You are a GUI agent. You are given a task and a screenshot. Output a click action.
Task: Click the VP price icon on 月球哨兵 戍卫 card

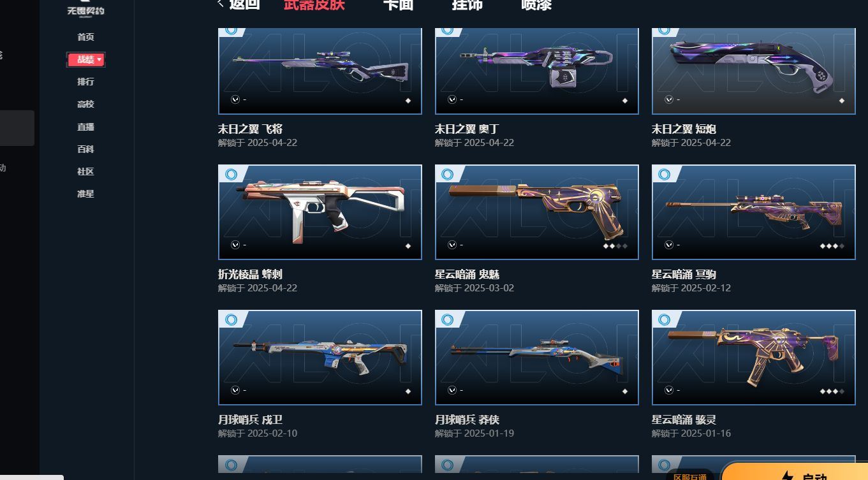[235, 390]
